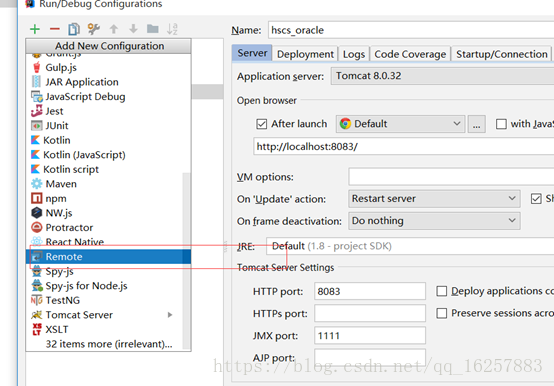Switch to the Deployment tab
This screenshot has height=386, width=554.
coord(305,54)
